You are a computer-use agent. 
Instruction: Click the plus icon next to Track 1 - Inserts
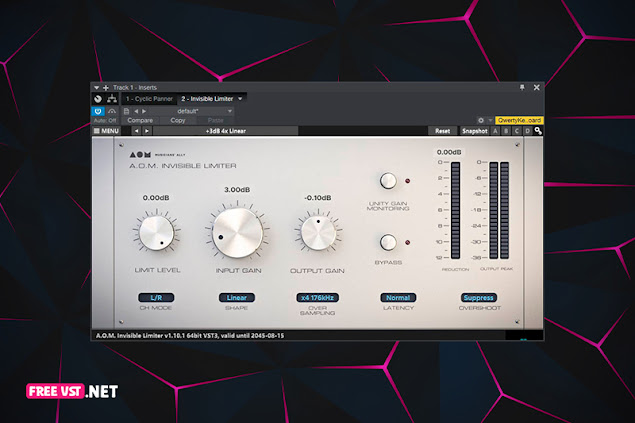pyautogui.click(x=106, y=87)
